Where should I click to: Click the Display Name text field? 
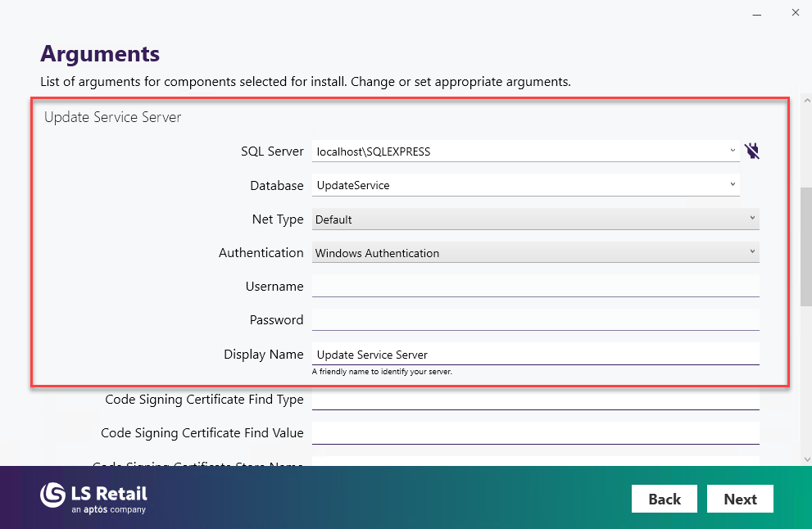pyautogui.click(x=535, y=354)
